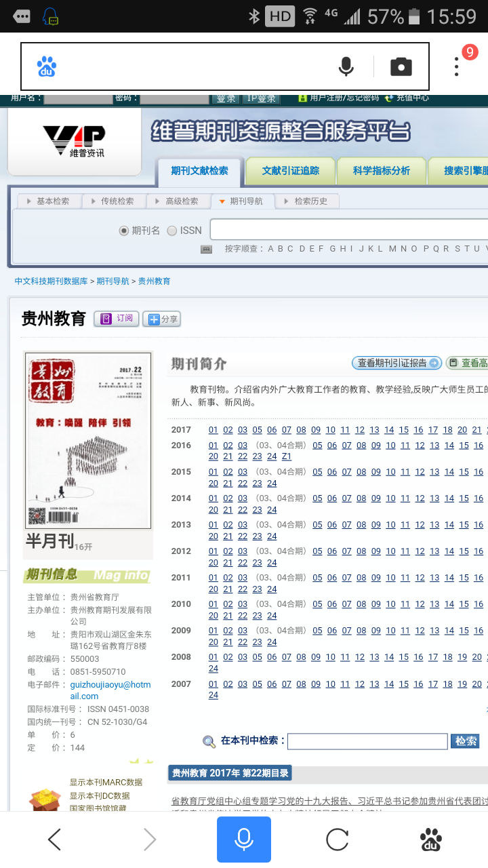The width and height of the screenshot is (488, 868).
Task: Open 2010 issue 02
Action: pyautogui.click(x=228, y=604)
